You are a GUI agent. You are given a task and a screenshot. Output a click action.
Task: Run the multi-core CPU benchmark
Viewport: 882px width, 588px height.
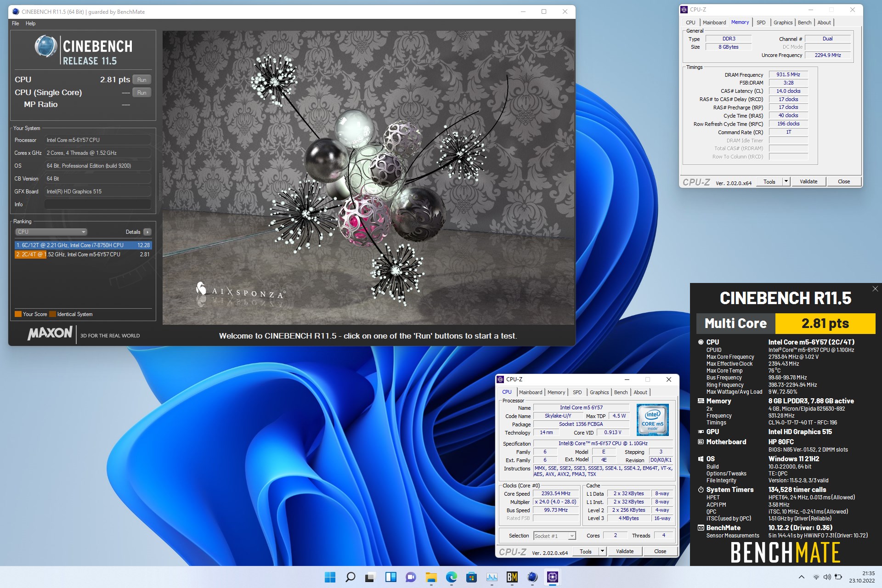tap(142, 80)
